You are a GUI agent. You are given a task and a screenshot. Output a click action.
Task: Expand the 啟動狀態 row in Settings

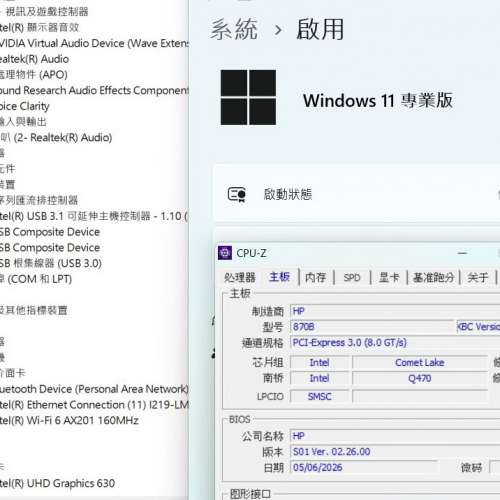coord(357,194)
